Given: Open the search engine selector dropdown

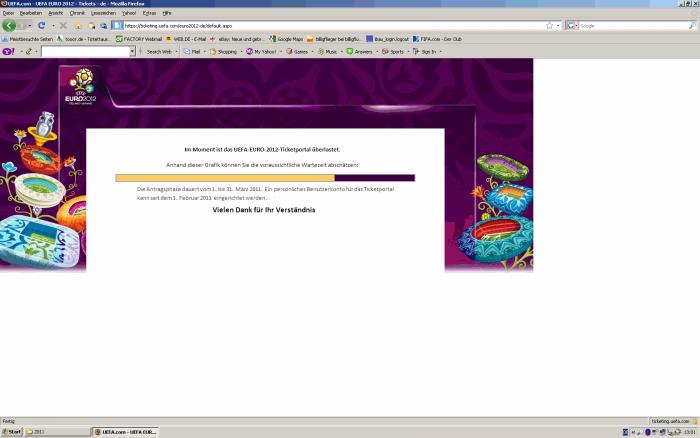Looking at the screenshot, I should [572, 25].
